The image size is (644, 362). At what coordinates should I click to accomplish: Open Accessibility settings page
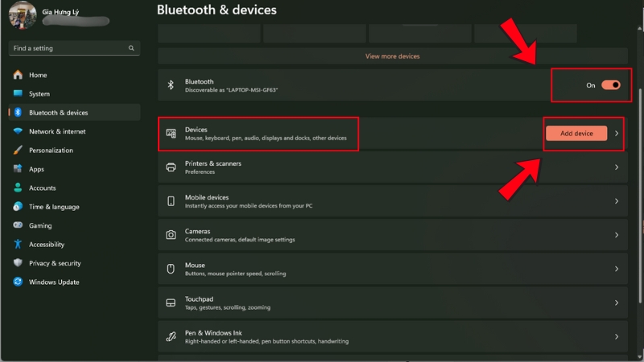point(74,245)
